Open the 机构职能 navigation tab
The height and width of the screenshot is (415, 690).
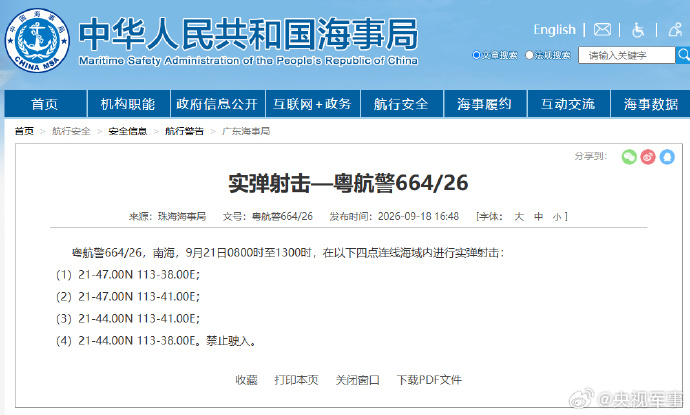click(128, 104)
